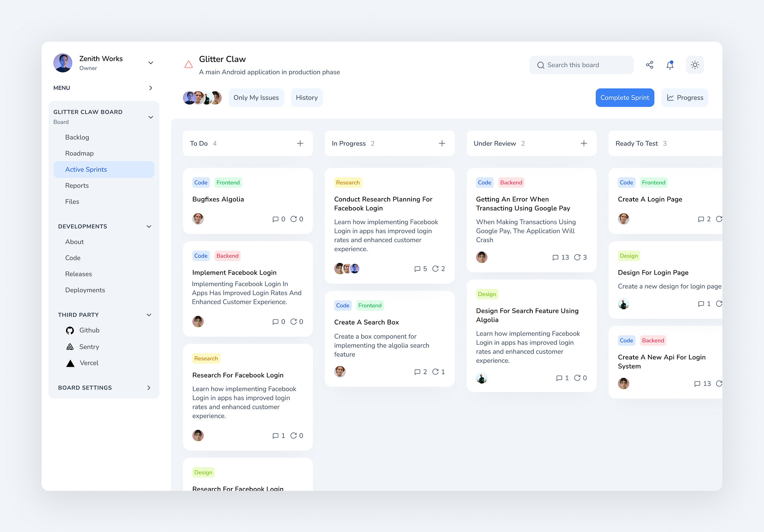Toggle the Only My Issues filter

coord(256,98)
